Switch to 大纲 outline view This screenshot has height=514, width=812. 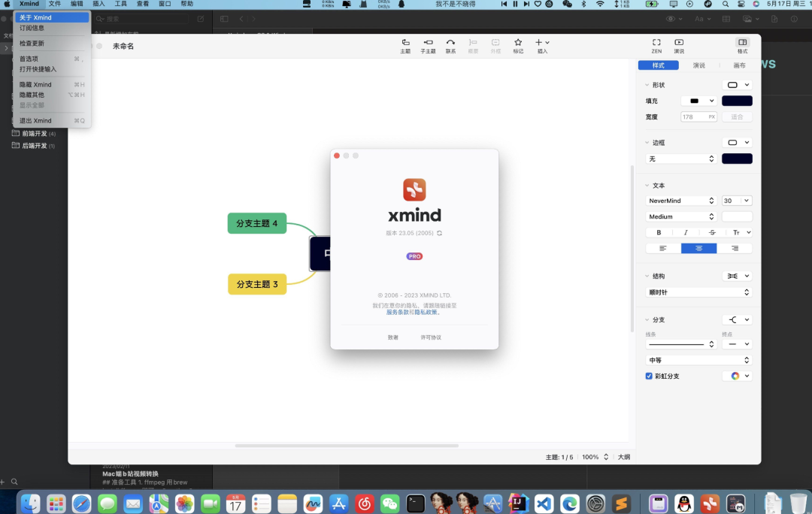pos(623,457)
